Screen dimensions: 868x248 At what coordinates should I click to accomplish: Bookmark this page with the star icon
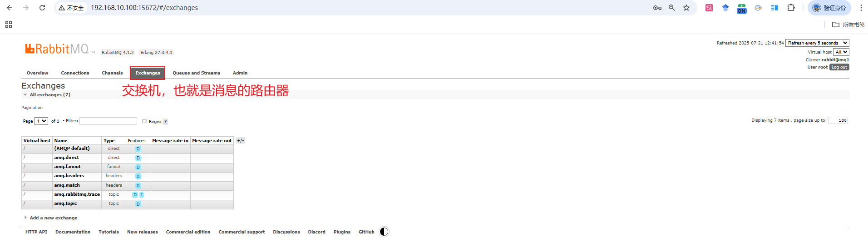(686, 8)
